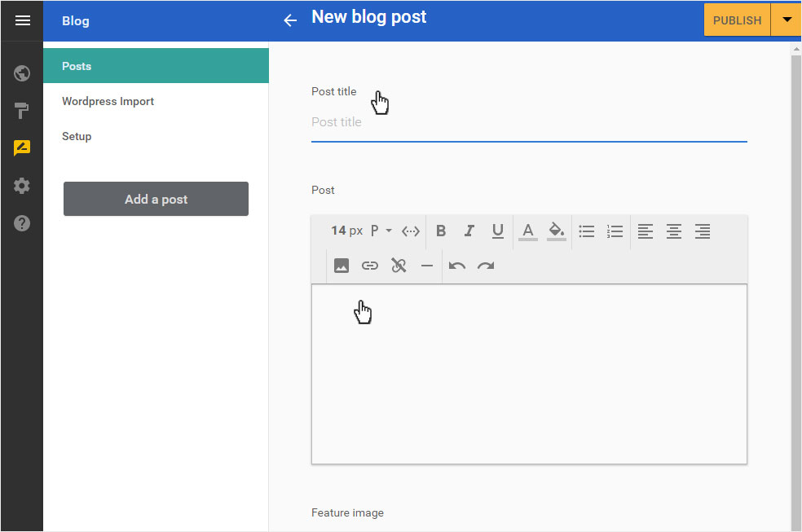Insert a hyperlink in the editor

pos(370,266)
